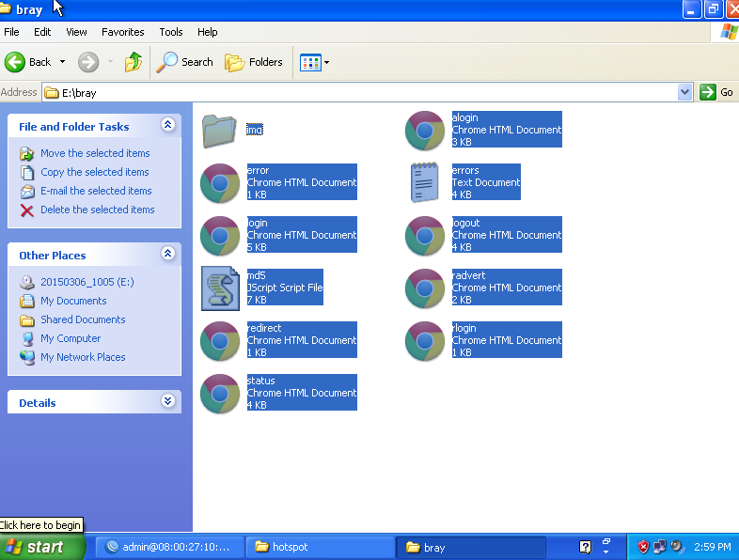Click the Forward arrow icon
This screenshot has width=739, height=560.
88,62
